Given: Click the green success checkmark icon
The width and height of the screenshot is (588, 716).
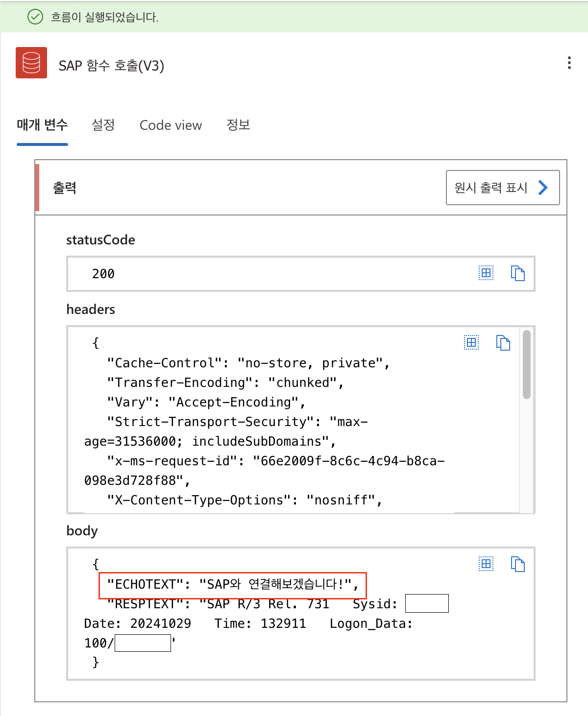Looking at the screenshot, I should tap(35, 17).
